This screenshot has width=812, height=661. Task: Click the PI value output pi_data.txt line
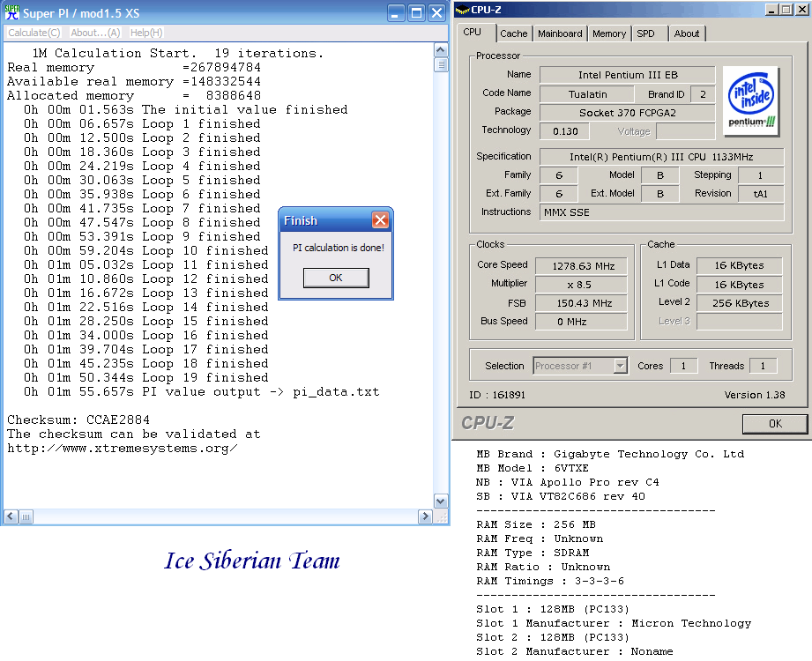201,392
